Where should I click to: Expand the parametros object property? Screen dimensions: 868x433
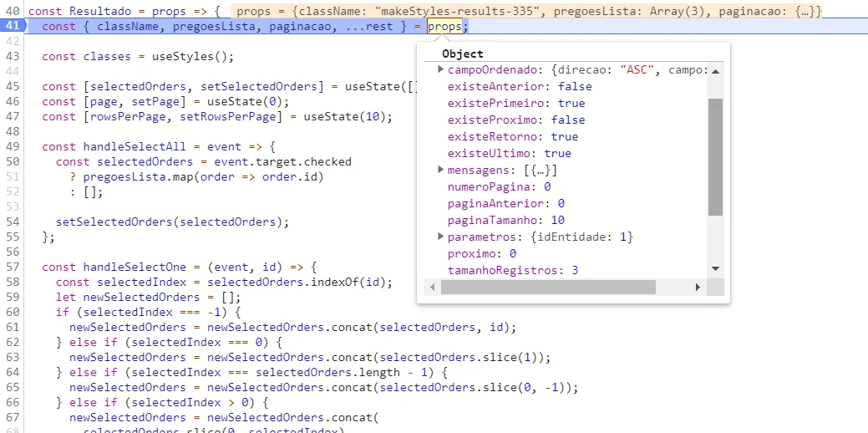(440, 237)
